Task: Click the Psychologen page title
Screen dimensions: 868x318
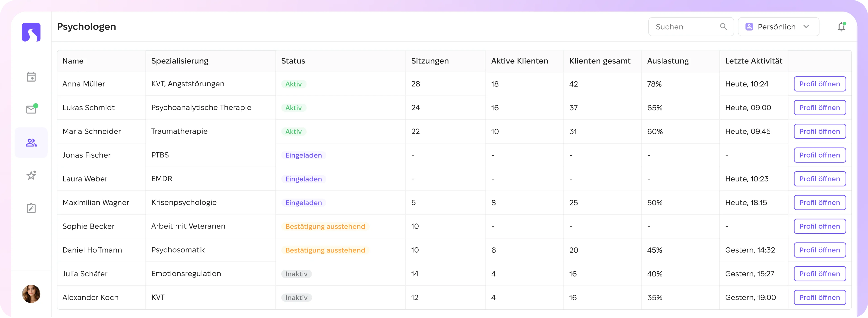Action: (x=86, y=27)
